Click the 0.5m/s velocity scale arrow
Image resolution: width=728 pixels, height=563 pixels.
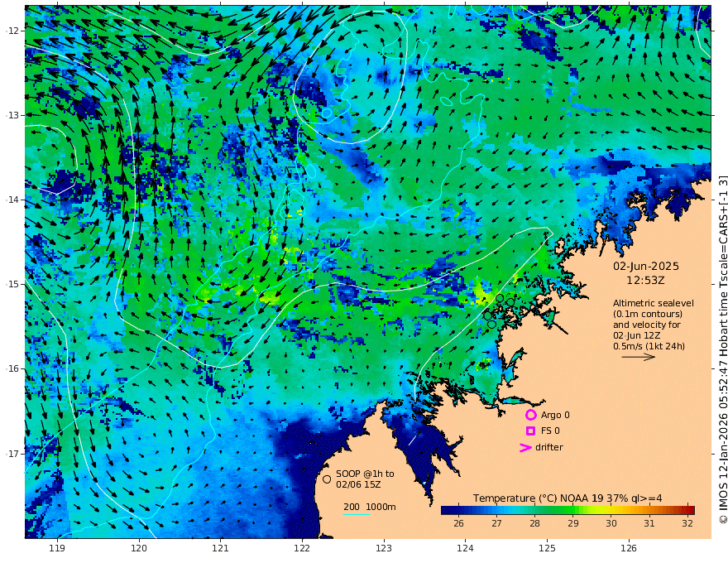coord(639,357)
